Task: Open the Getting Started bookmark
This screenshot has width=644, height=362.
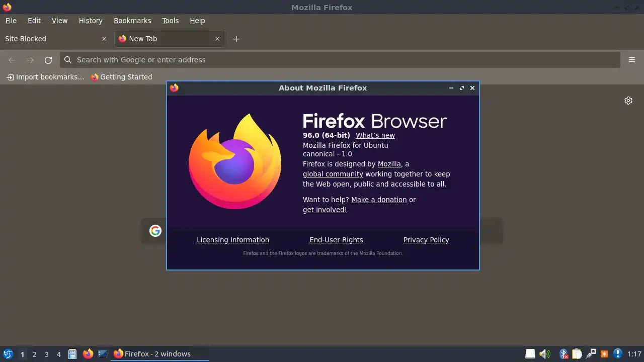Action: tap(121, 77)
